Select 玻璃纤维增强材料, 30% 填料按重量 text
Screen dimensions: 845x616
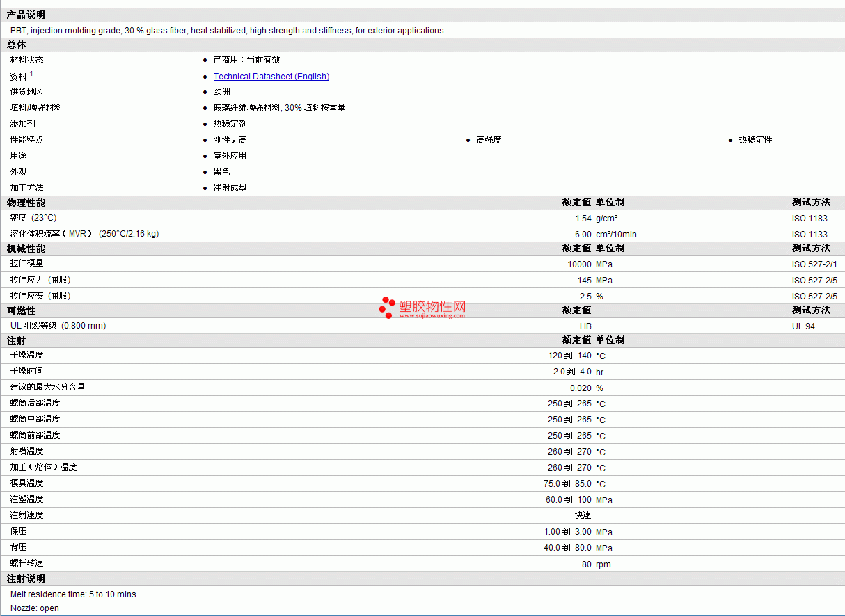point(280,109)
